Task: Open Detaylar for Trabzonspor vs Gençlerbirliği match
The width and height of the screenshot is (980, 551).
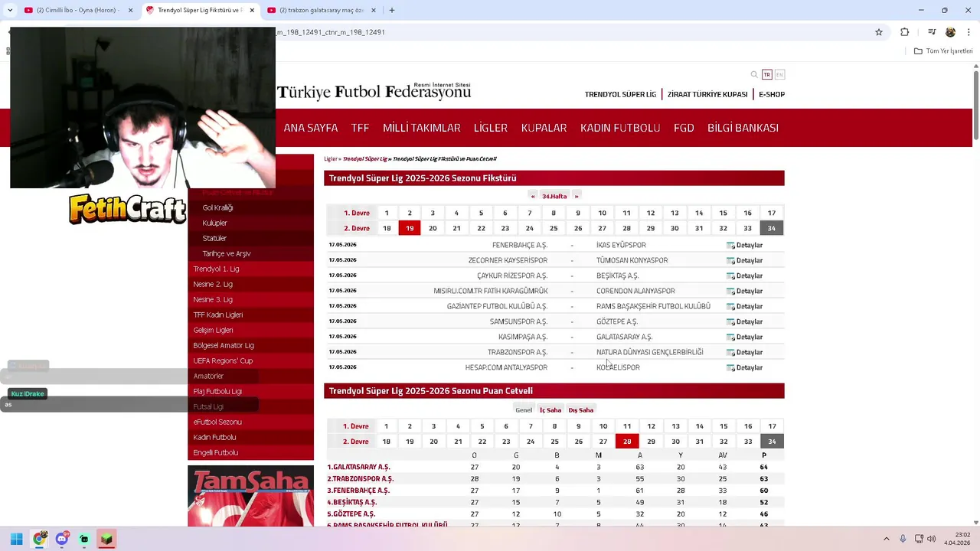Action: (x=744, y=352)
